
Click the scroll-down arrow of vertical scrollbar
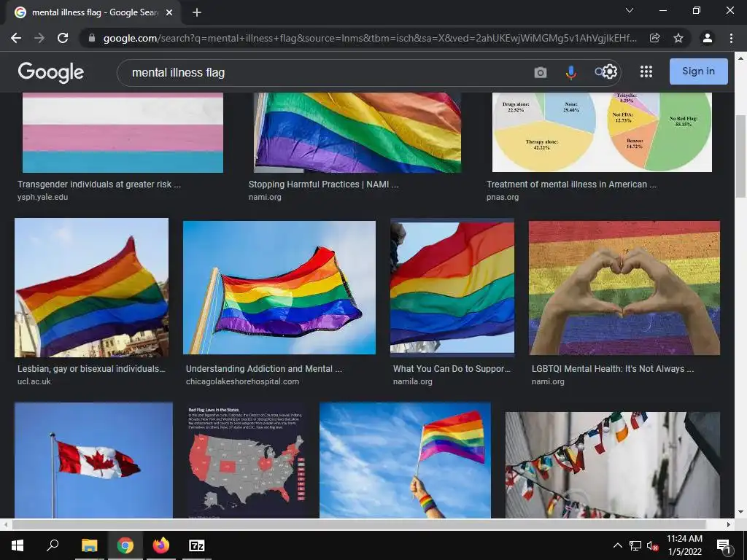741,513
